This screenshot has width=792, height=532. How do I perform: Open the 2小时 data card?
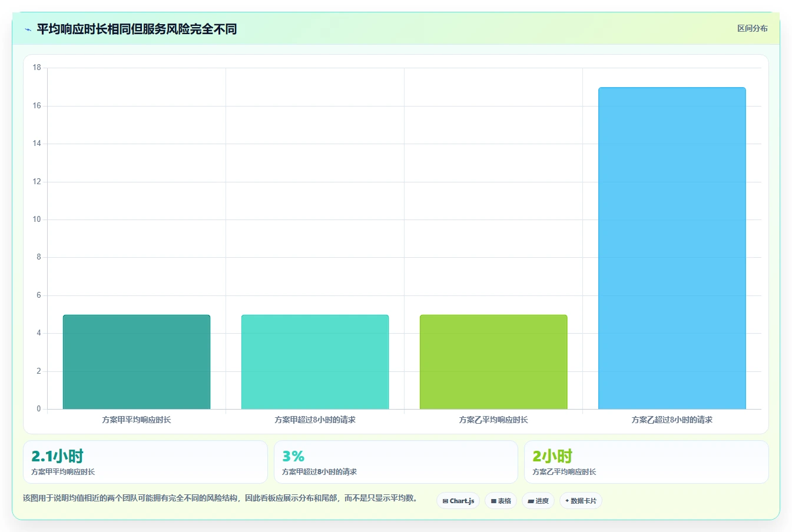click(647, 462)
